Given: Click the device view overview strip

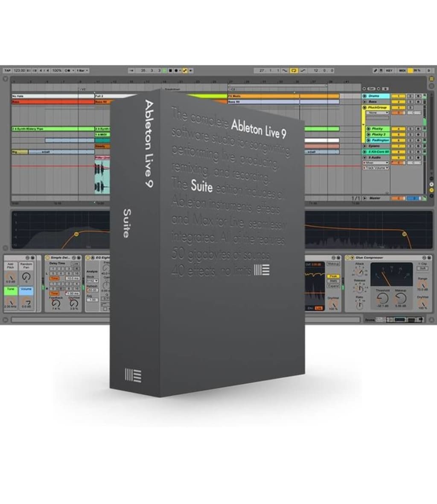Looking at the screenshot, I should pyautogui.click(x=400, y=319).
